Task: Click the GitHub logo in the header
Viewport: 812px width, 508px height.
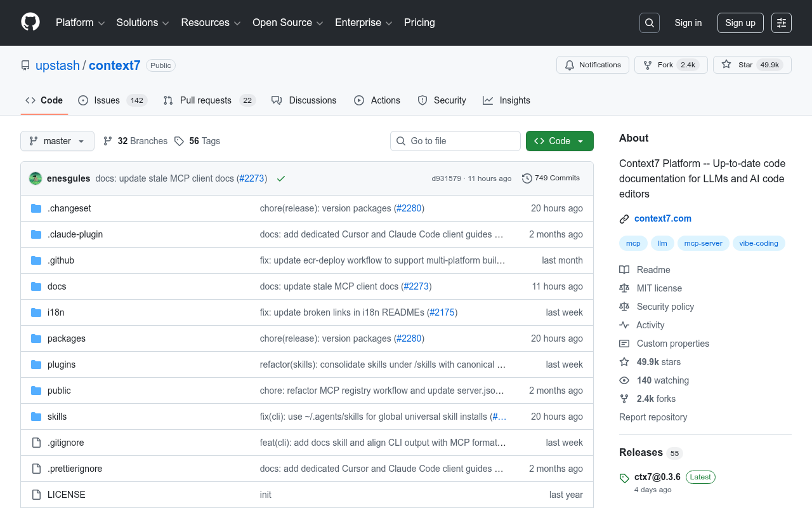Action: [30, 22]
